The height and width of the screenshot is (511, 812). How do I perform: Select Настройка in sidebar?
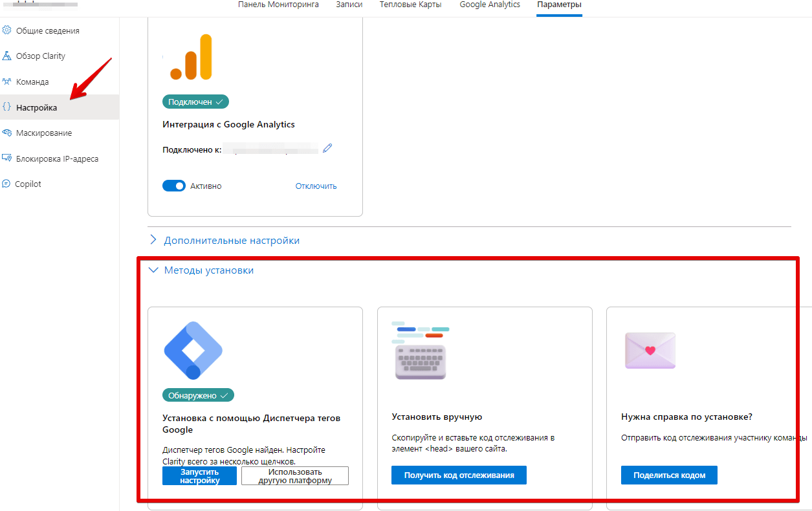coord(60,107)
